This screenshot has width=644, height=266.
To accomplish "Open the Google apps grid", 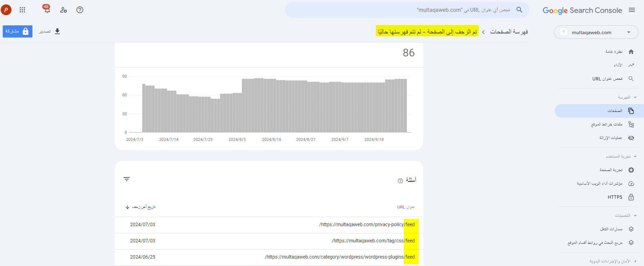I will click(22, 10).
